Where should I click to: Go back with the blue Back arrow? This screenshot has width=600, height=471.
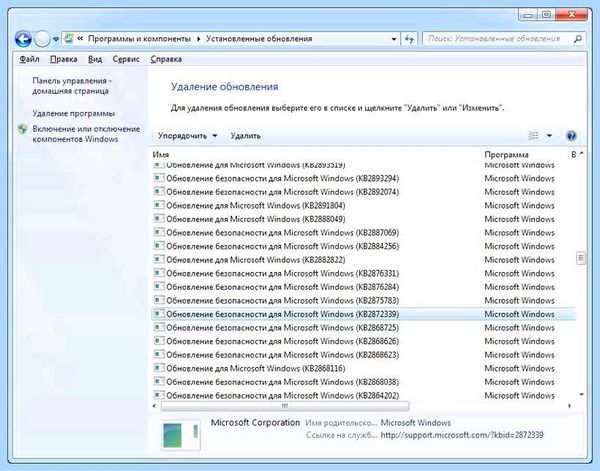23,39
